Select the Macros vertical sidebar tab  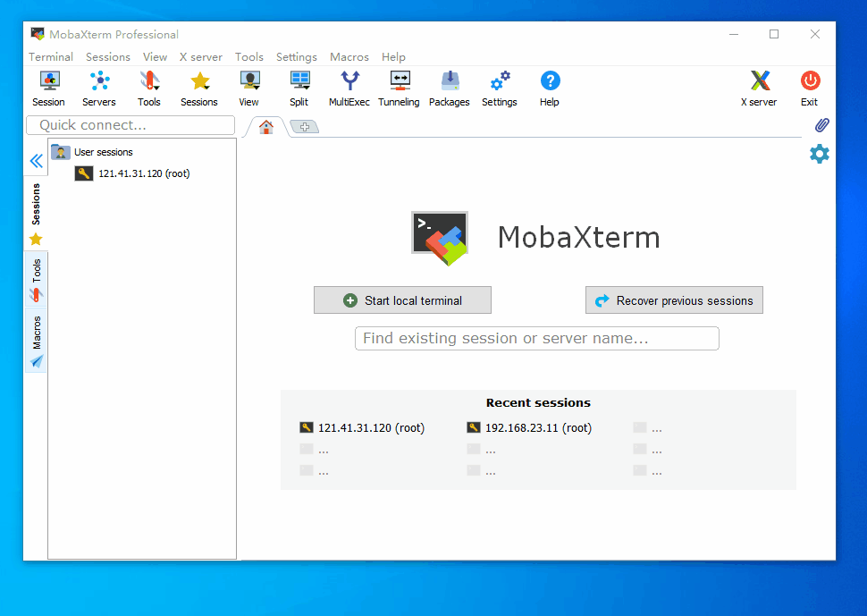(36, 341)
